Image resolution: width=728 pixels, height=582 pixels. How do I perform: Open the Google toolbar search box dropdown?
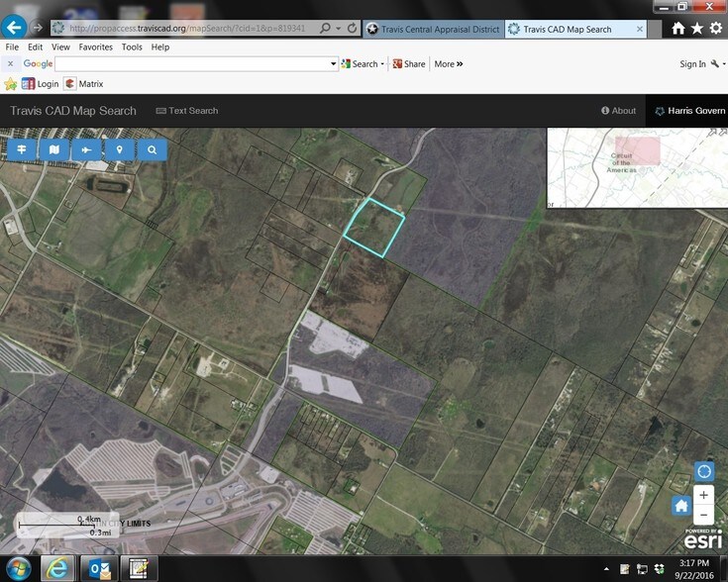(x=333, y=64)
